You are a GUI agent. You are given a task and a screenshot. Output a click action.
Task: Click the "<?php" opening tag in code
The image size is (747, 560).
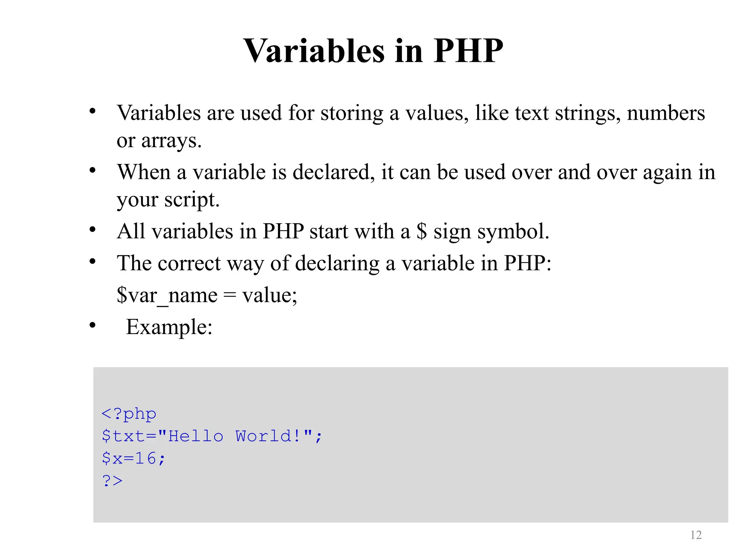click(x=129, y=414)
